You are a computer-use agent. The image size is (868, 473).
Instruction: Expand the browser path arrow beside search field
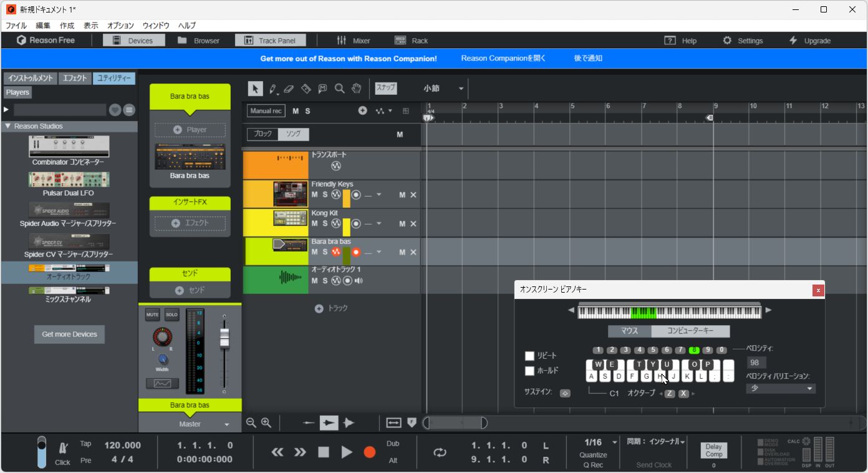(6, 110)
